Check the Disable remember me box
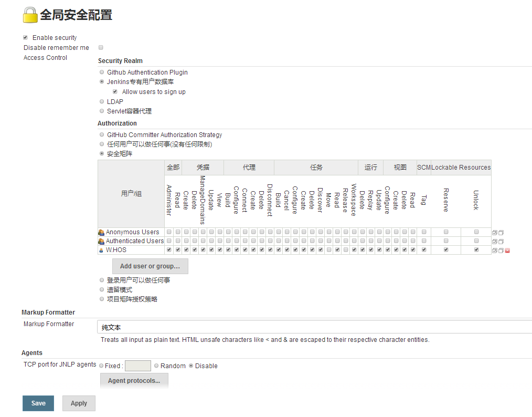The width and height of the screenshot is (532, 417). (101, 48)
